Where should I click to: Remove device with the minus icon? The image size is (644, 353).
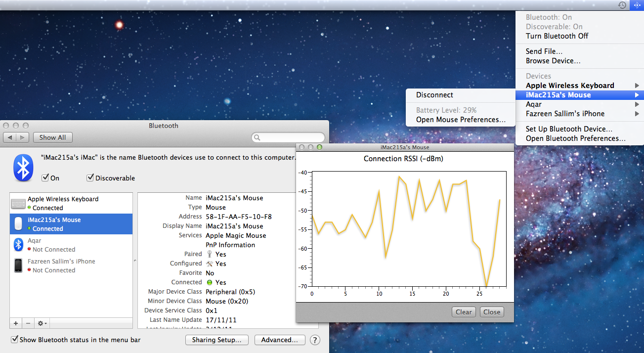coord(28,323)
